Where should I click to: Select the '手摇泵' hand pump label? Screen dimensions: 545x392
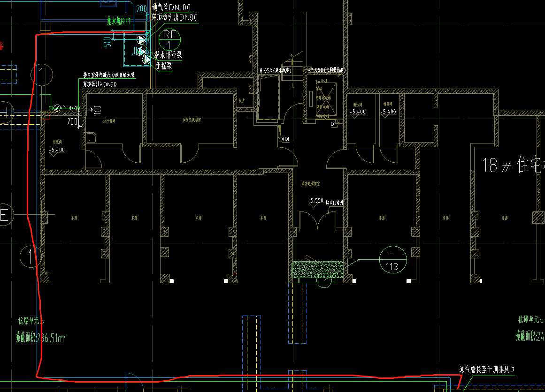point(164,66)
